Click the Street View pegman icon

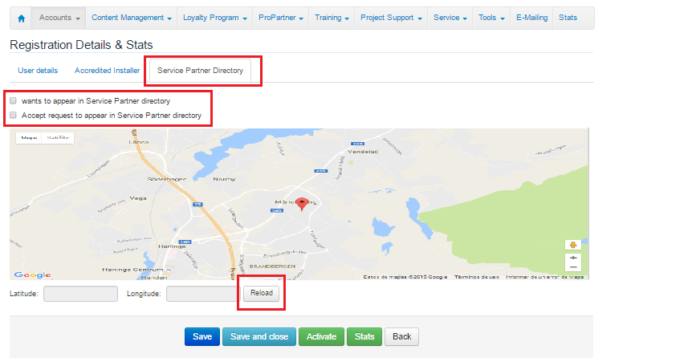click(573, 245)
